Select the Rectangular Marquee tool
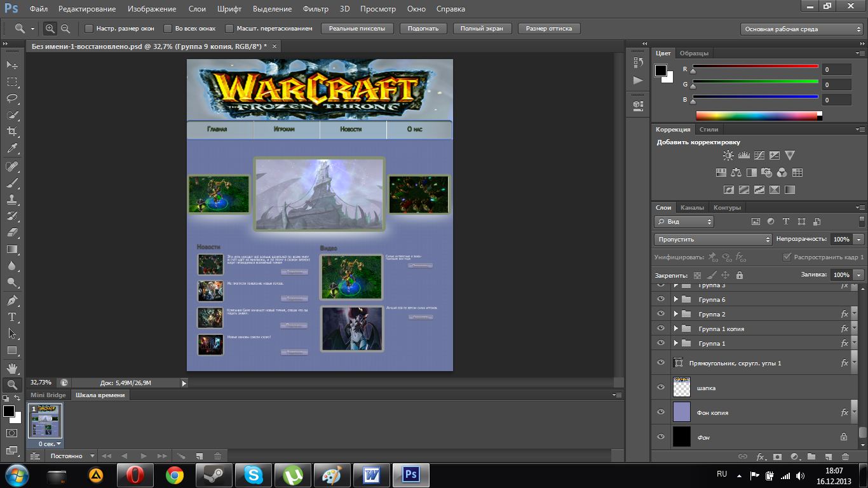The image size is (868, 488). pos(12,81)
